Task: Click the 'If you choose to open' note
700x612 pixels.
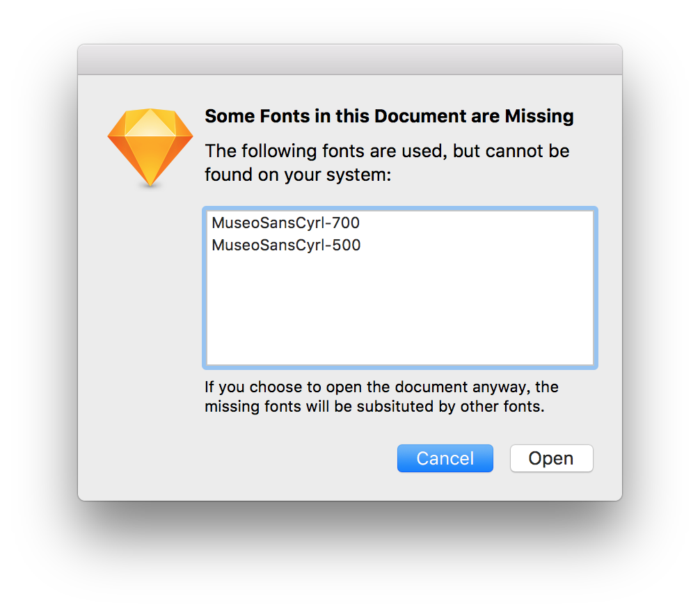Action: [x=381, y=387]
